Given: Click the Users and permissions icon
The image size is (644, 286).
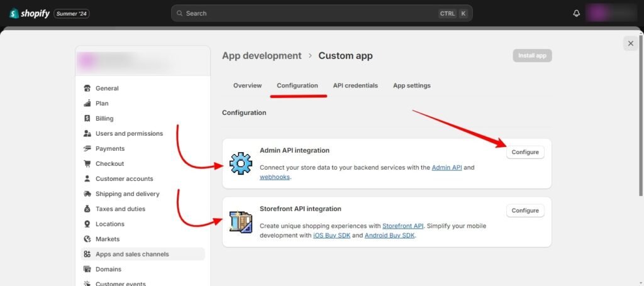Looking at the screenshot, I should point(87,133).
